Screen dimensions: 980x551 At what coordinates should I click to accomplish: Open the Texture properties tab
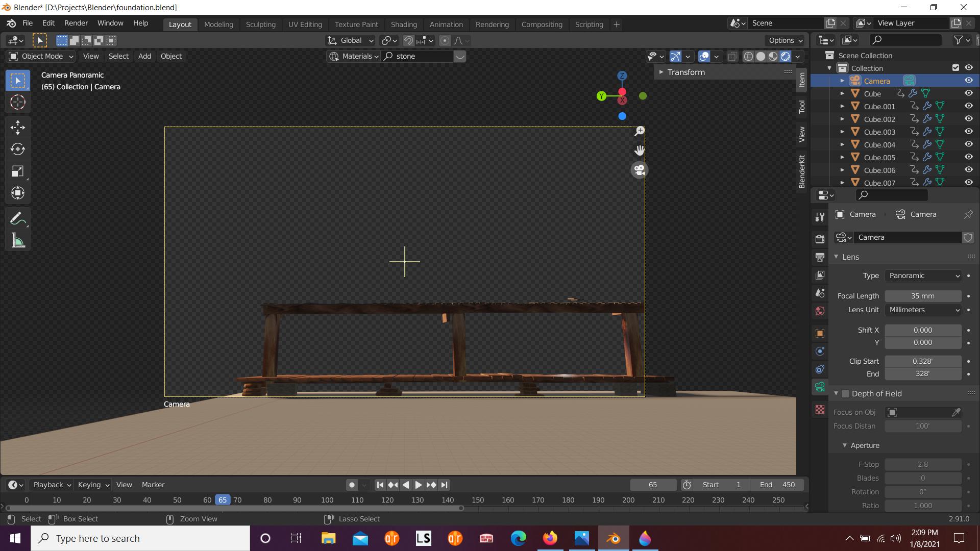pos(820,409)
